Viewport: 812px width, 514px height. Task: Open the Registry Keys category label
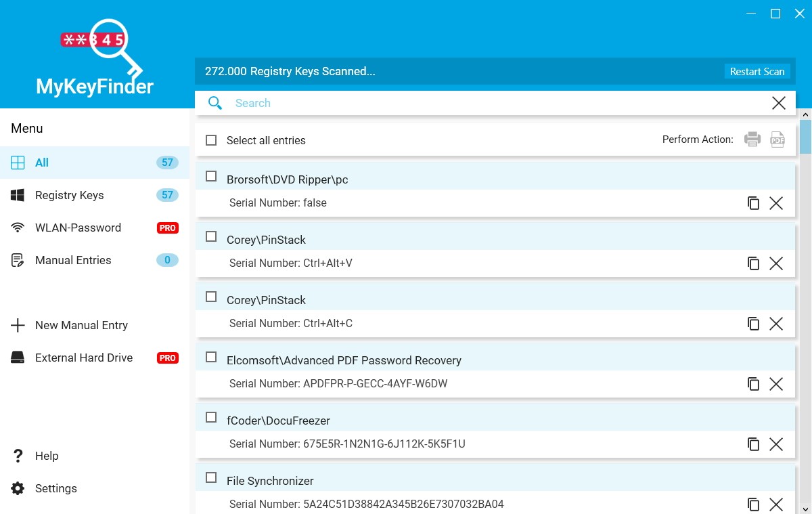click(70, 195)
